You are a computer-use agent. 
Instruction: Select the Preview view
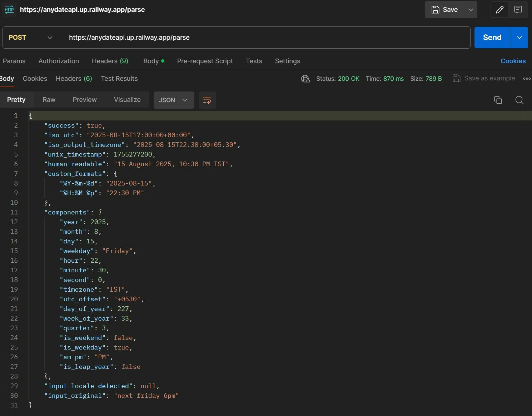pyautogui.click(x=85, y=100)
